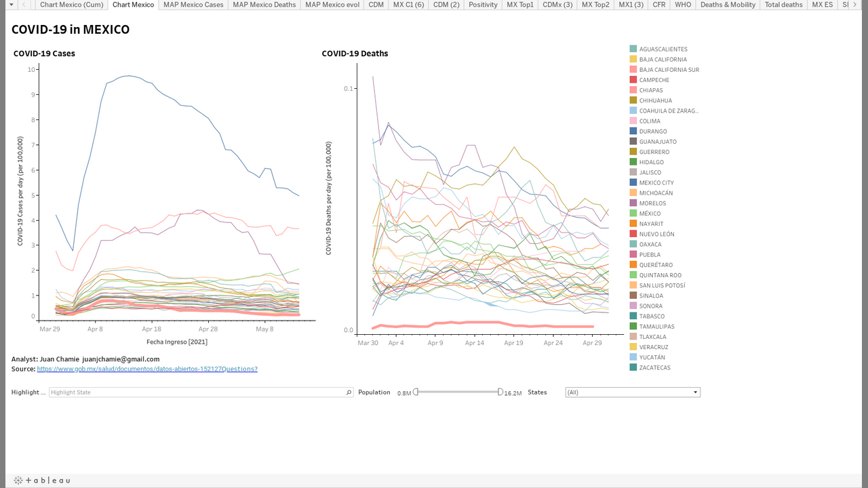
Task: Open the CFR tab
Action: coord(658,5)
